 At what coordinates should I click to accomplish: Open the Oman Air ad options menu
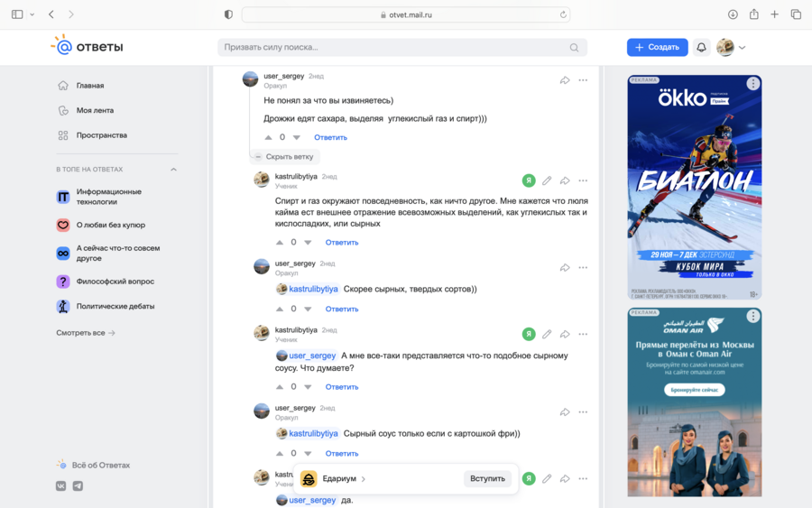753,316
